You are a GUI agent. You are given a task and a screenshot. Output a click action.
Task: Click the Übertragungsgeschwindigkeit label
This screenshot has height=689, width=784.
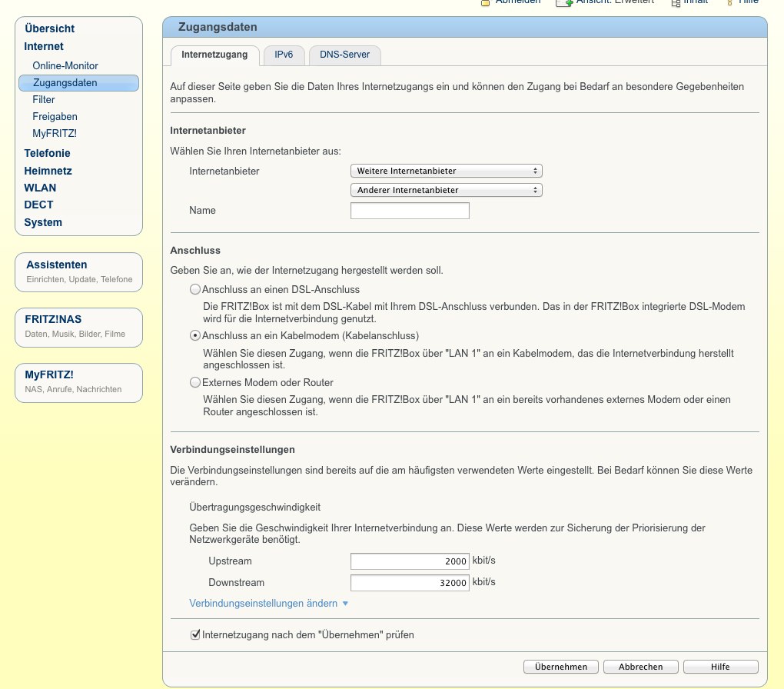point(255,508)
